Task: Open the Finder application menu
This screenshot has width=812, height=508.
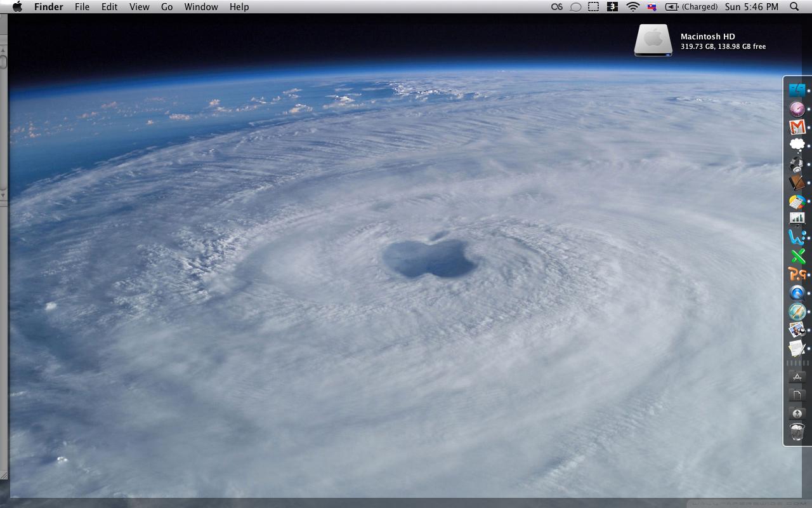Action: tap(48, 7)
